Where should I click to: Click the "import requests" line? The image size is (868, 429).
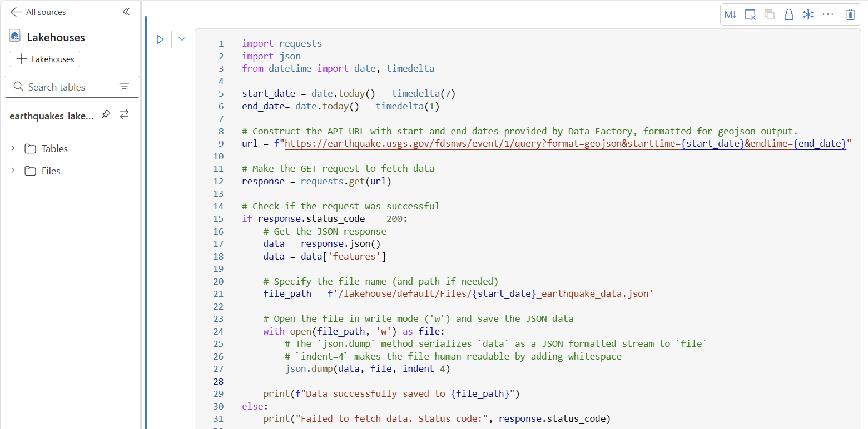click(x=282, y=43)
